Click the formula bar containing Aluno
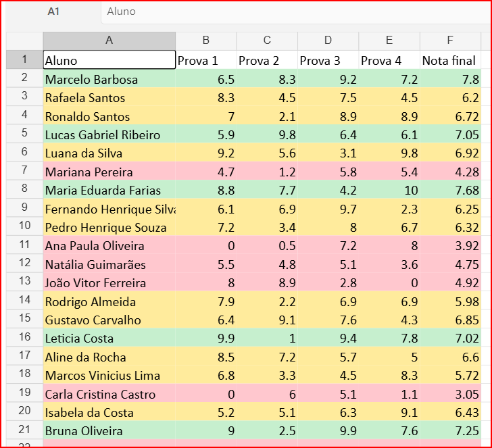 pos(296,11)
